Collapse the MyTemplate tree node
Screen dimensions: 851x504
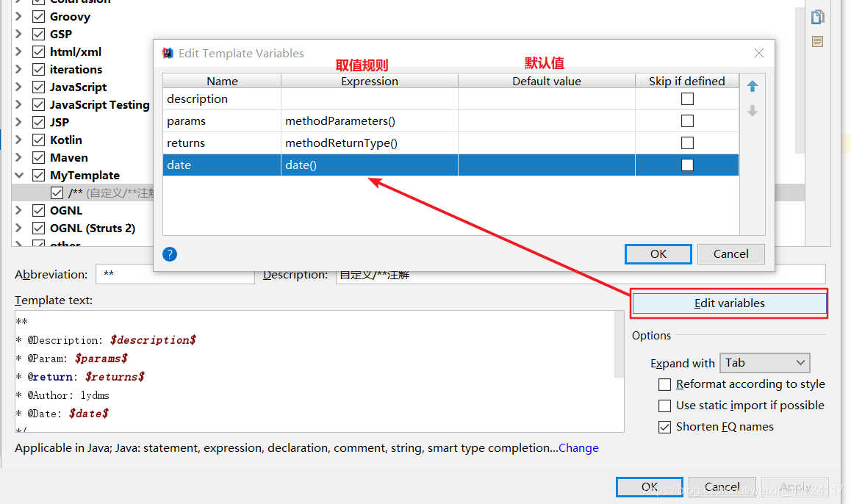point(19,176)
